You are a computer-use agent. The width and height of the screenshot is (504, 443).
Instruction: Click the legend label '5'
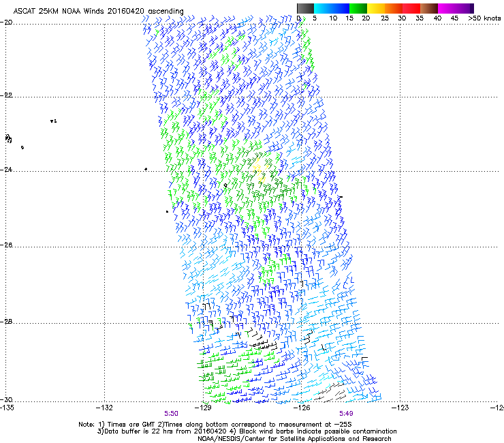pos(315,18)
